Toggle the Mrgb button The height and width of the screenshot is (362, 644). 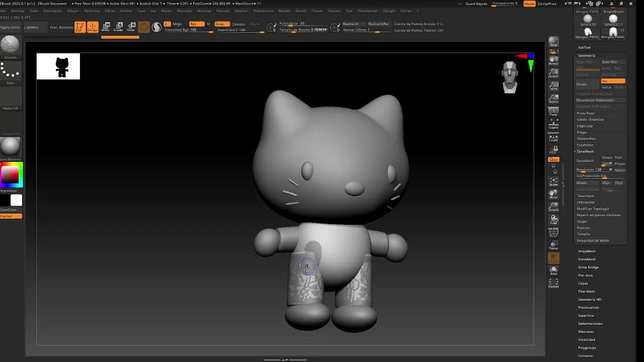[177, 24]
